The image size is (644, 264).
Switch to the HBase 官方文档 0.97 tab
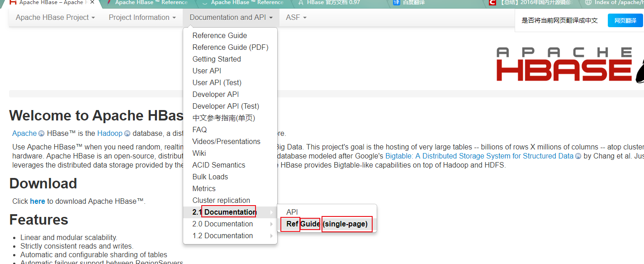334,3
